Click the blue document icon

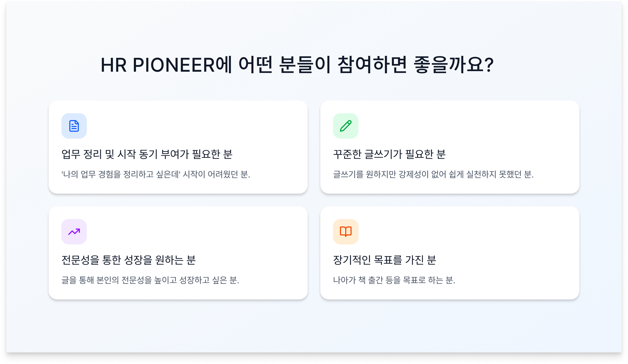point(74,126)
